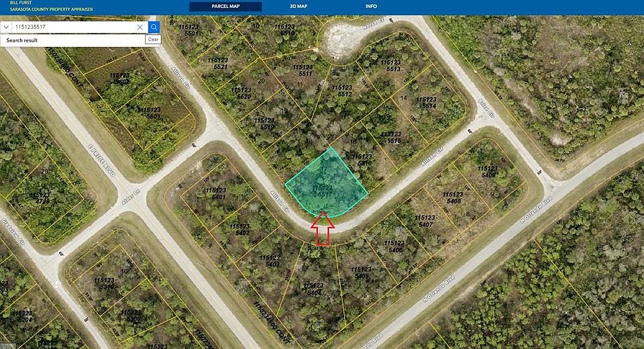Image resolution: width=644 pixels, height=349 pixels.
Task: Open the search source dropdown arrow
Action: click(6, 27)
